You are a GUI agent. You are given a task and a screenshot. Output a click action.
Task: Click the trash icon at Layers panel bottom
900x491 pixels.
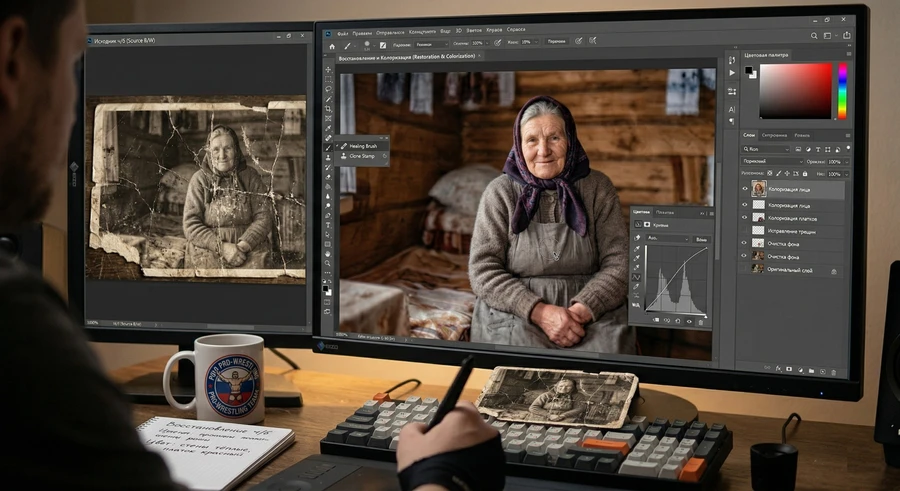tap(833, 373)
